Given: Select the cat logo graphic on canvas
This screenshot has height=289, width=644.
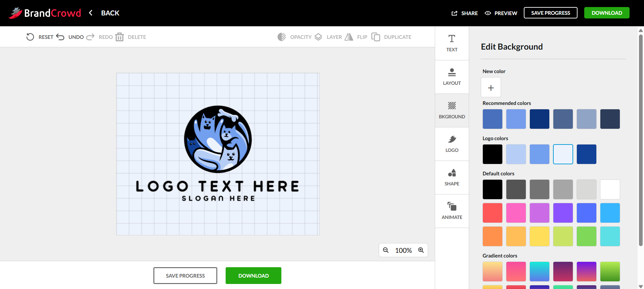Looking at the screenshot, I should (x=218, y=139).
